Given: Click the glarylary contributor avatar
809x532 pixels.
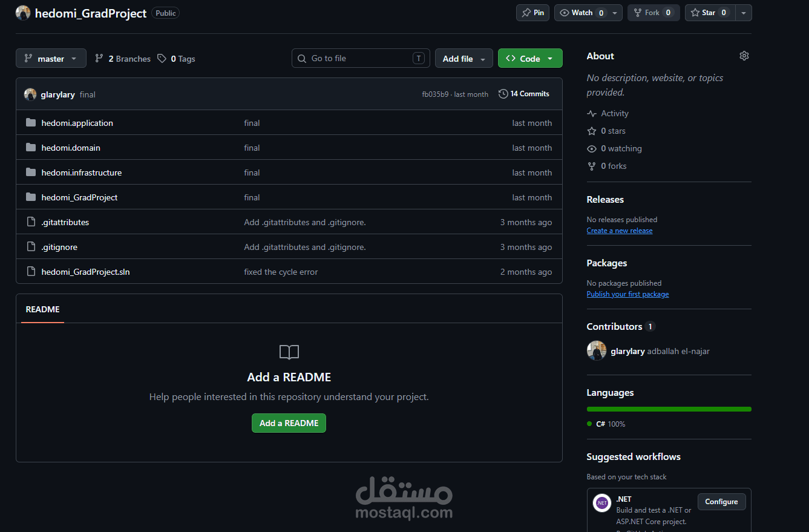Looking at the screenshot, I should tap(597, 351).
